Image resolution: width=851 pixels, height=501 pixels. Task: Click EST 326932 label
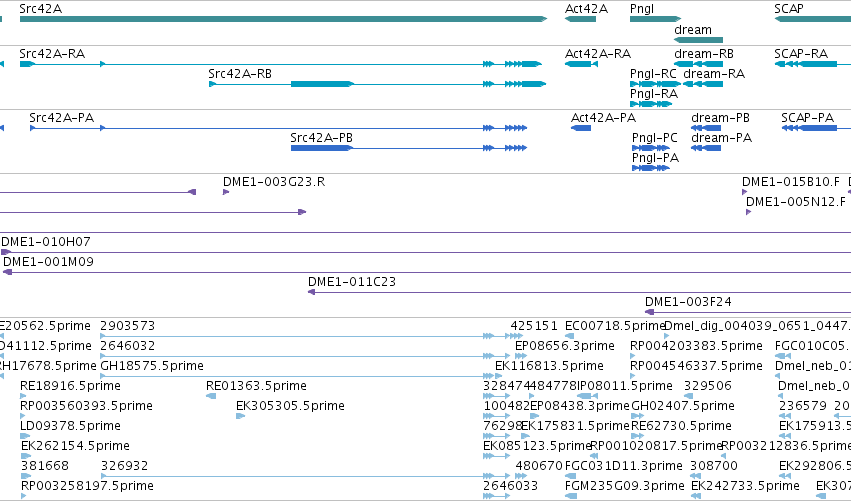(x=125, y=466)
